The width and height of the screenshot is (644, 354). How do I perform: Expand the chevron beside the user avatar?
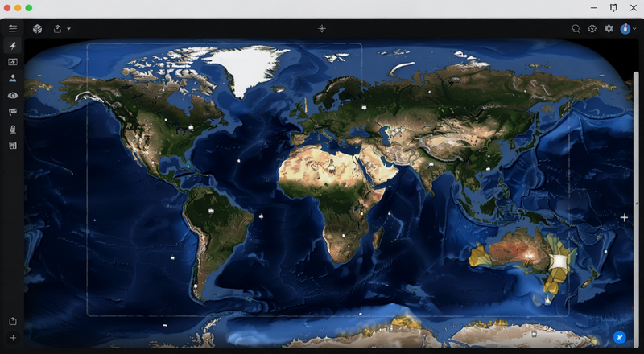click(634, 29)
